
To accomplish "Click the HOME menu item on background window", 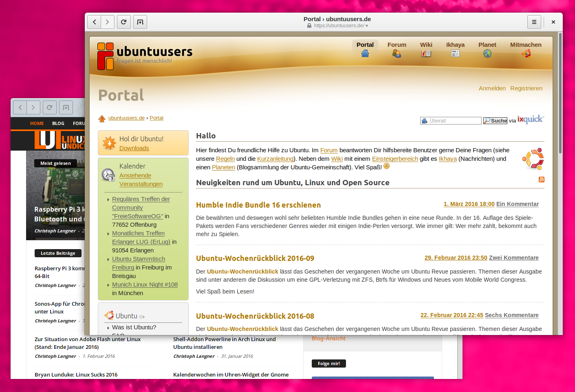I will pos(37,123).
